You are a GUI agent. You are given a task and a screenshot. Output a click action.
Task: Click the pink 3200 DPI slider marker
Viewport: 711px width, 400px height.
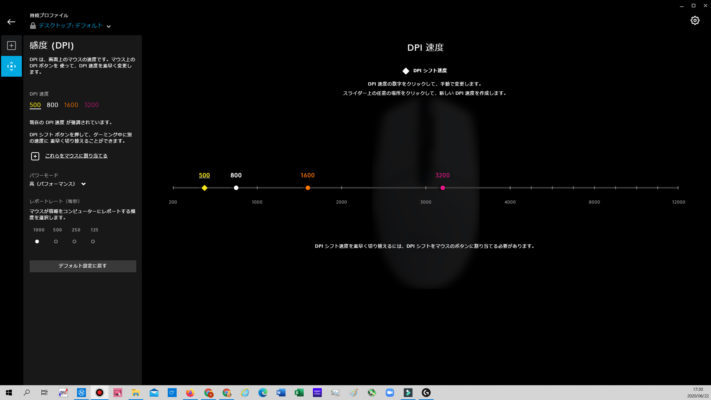pos(442,187)
